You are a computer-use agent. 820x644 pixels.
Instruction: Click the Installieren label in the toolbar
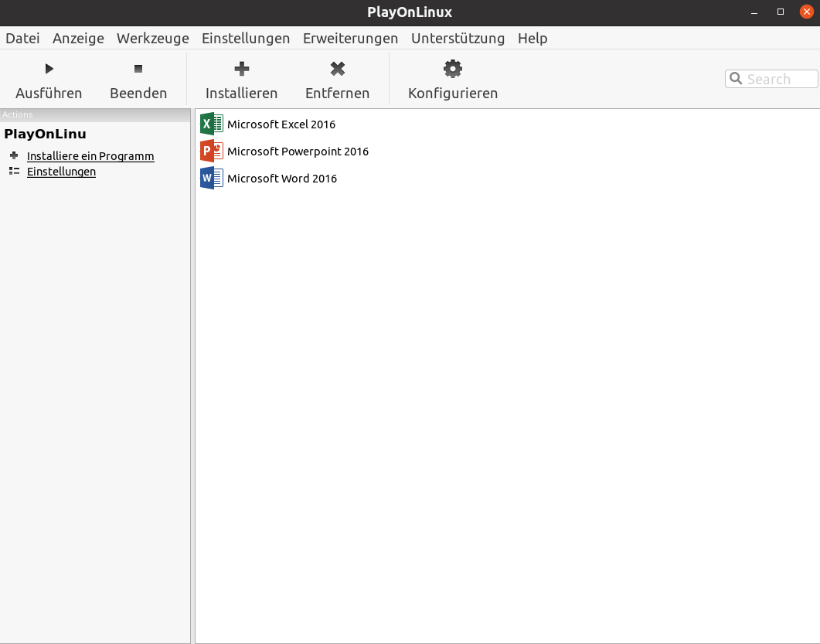[242, 93]
